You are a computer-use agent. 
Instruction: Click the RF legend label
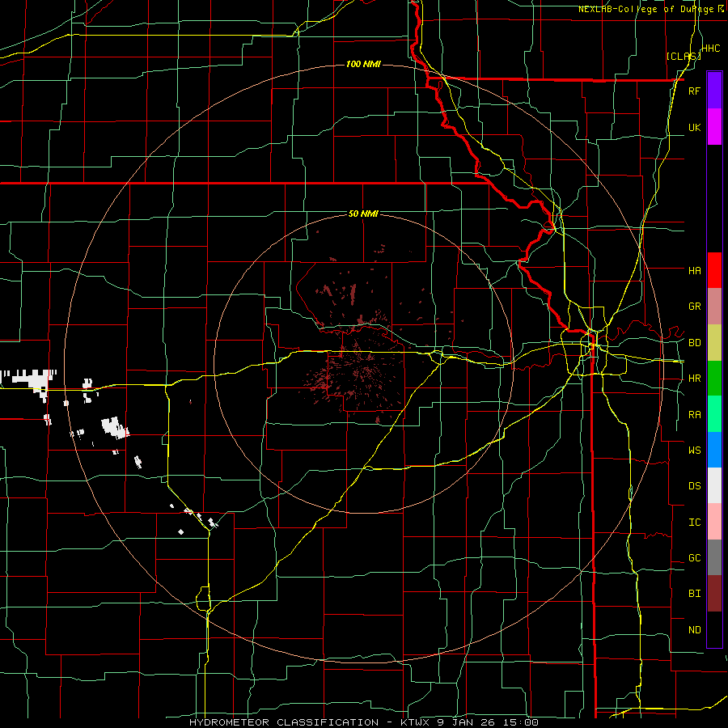coord(694,91)
